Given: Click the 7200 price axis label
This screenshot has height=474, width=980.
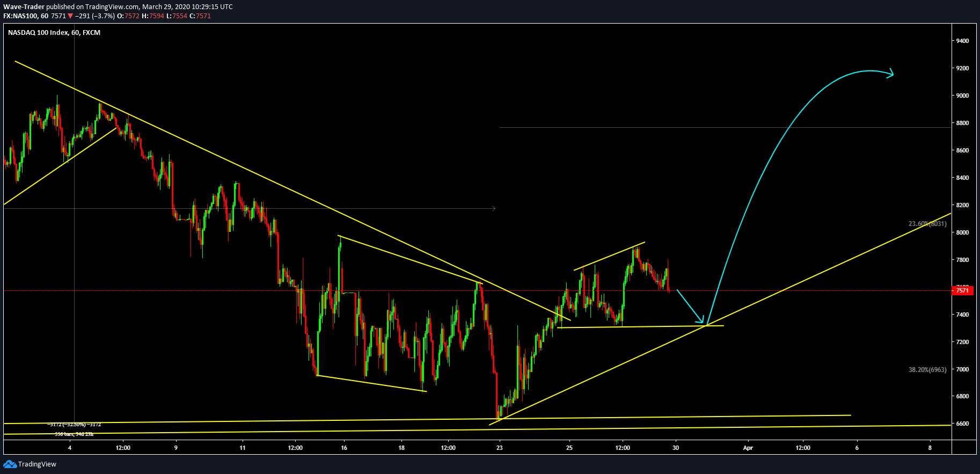Looking at the screenshot, I should (x=962, y=342).
